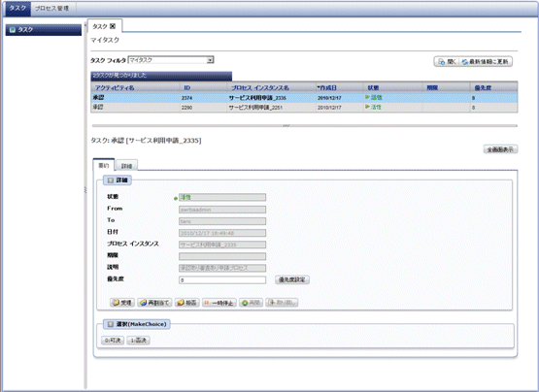This screenshot has width=539, height=392.
Task: Click the 受理 (accept) folder icon button
Action: coord(122,303)
